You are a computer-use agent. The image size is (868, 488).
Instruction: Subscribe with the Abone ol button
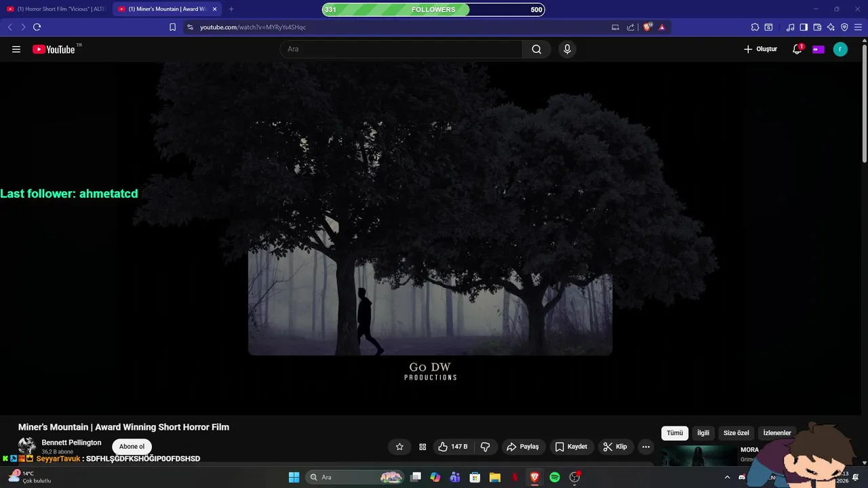click(132, 447)
